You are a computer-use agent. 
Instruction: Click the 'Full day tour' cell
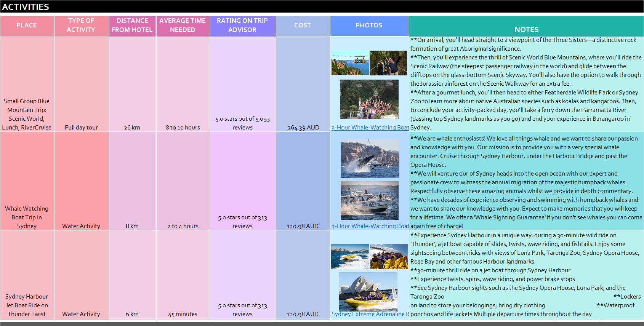coord(81,84)
